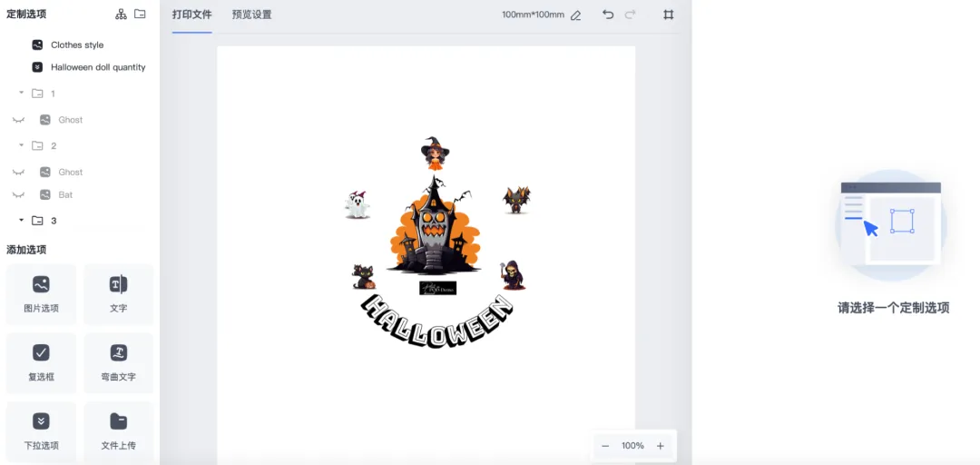This screenshot has width=980, height=465.
Task: Toggle visibility of Ghost layer in folder 2
Action: pos(18,173)
